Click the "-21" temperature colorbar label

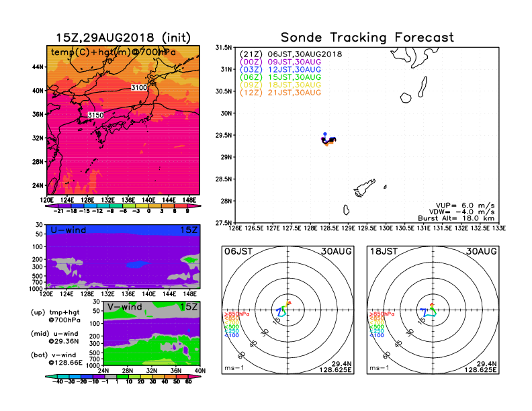(x=58, y=212)
